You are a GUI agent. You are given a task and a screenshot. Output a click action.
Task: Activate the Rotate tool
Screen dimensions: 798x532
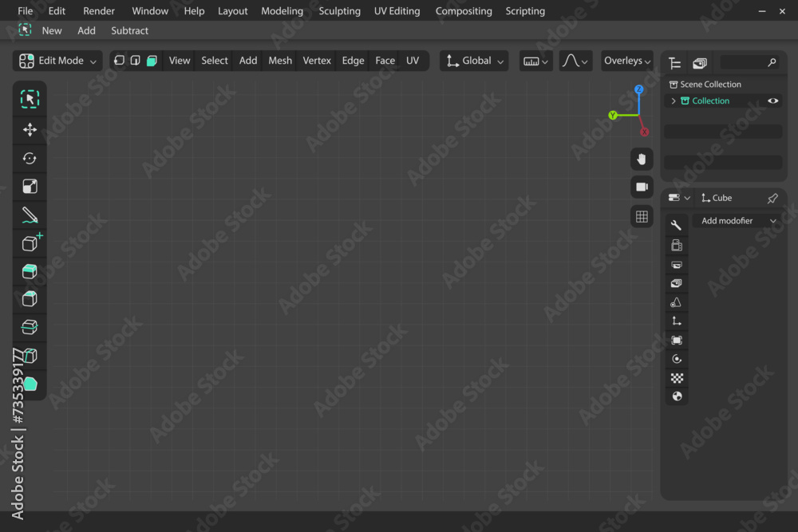pyautogui.click(x=30, y=158)
